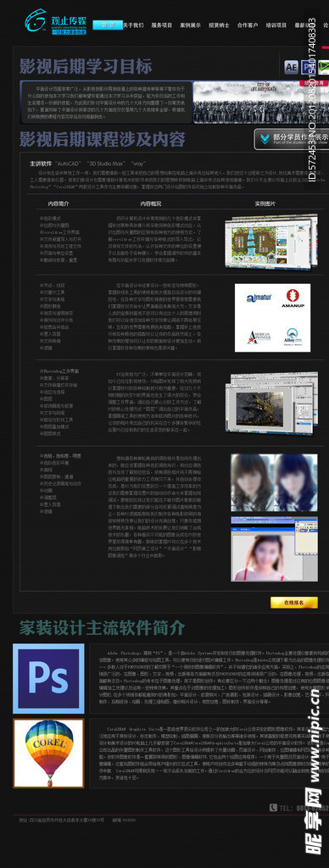
Task: Click the "vray" software label
Action: coord(138,164)
